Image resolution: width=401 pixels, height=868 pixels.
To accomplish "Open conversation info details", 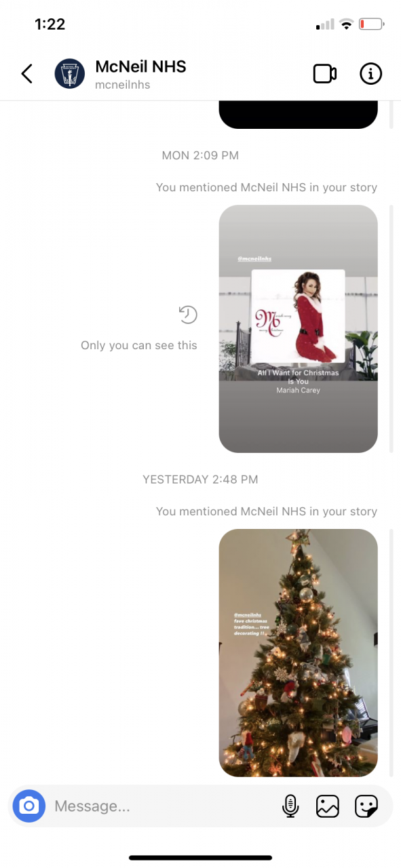I will [370, 74].
